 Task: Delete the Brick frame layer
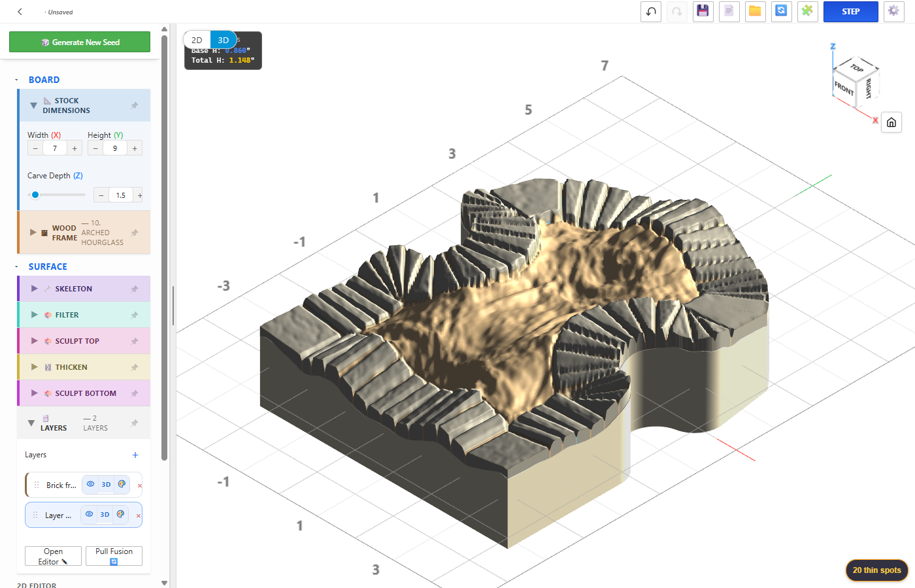[x=139, y=485]
